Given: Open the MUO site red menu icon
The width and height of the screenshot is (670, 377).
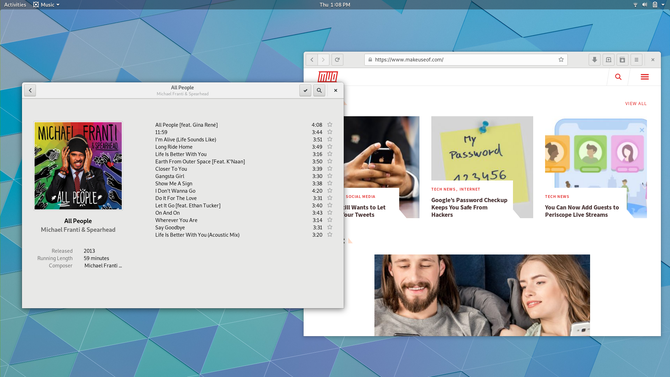Looking at the screenshot, I should pyautogui.click(x=645, y=77).
